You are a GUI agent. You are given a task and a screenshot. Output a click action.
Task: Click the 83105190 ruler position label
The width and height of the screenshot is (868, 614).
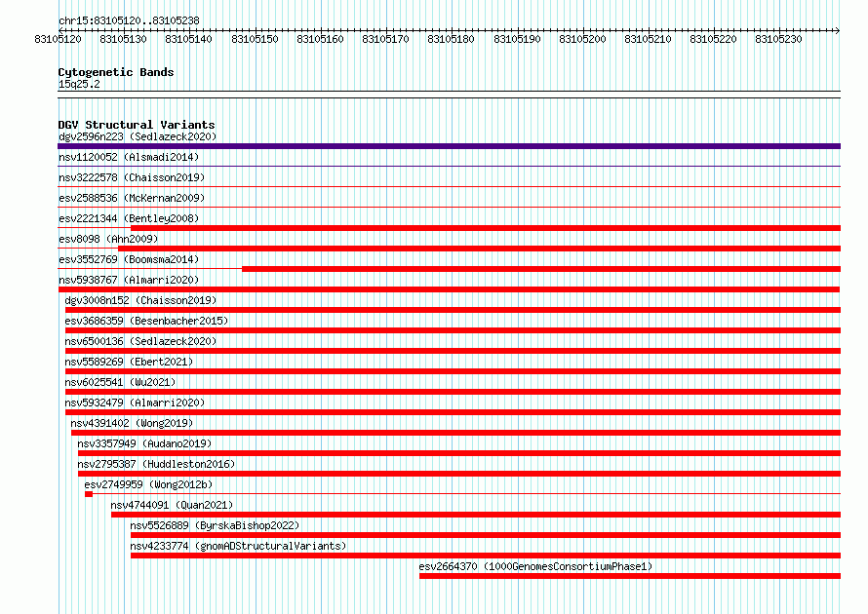[x=517, y=39]
